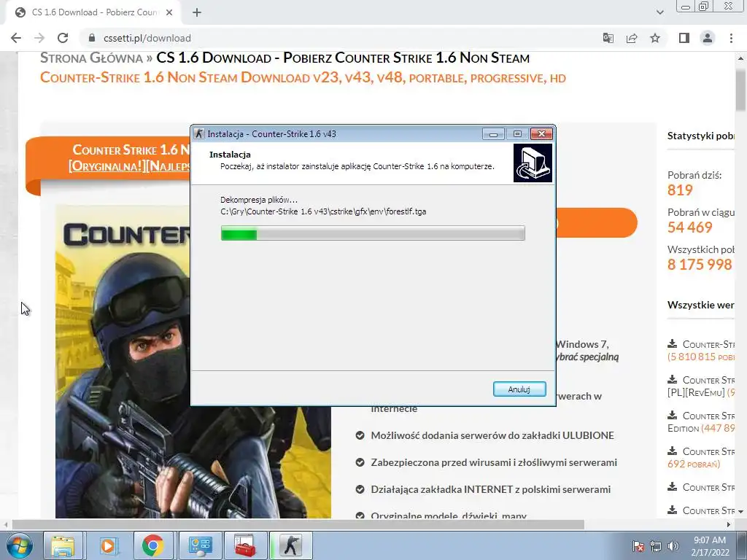Click the taskbar clock showing 9:07 AM
Image resolution: width=747 pixels, height=560 pixels.
pyautogui.click(x=710, y=546)
